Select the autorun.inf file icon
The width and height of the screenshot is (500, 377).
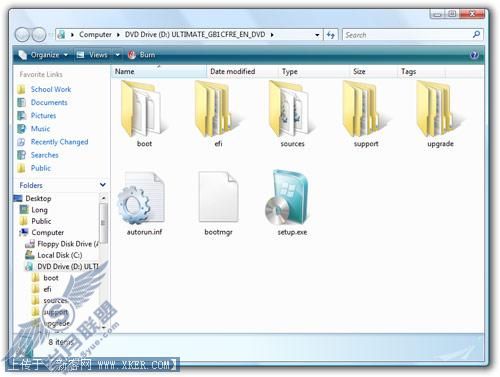142,198
